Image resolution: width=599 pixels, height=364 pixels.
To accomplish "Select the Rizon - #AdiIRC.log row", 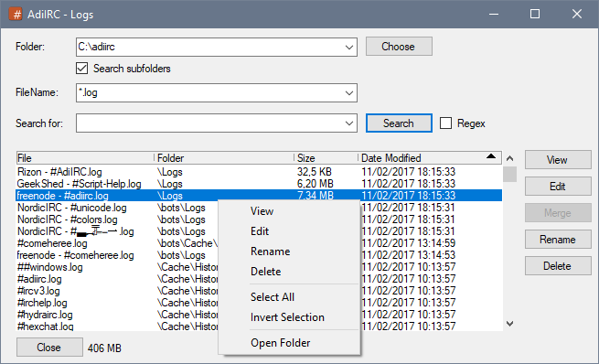I will (259, 172).
